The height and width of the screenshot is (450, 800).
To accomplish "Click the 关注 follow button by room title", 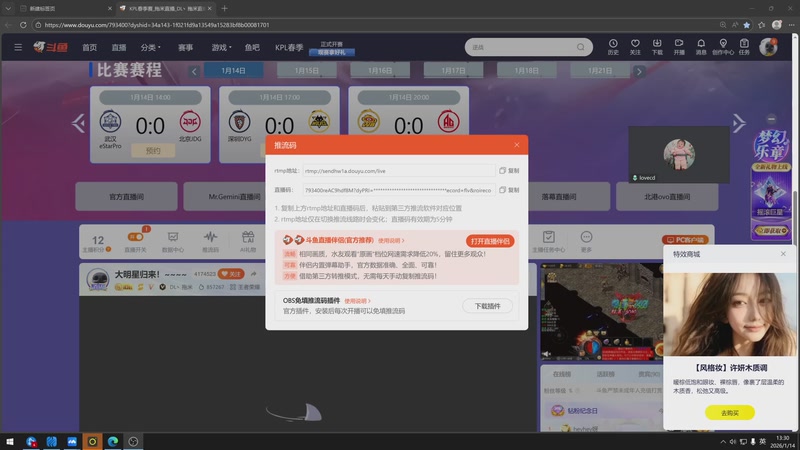I will pos(231,274).
